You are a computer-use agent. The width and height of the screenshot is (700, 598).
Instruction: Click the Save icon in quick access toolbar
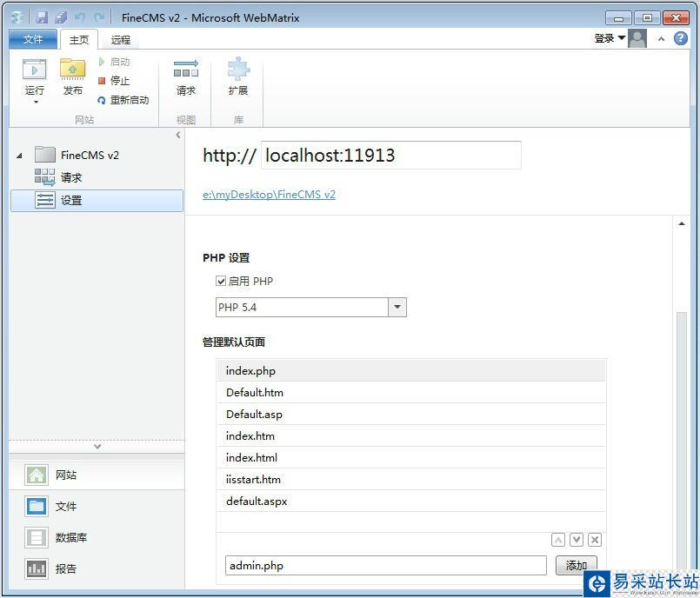coord(42,18)
